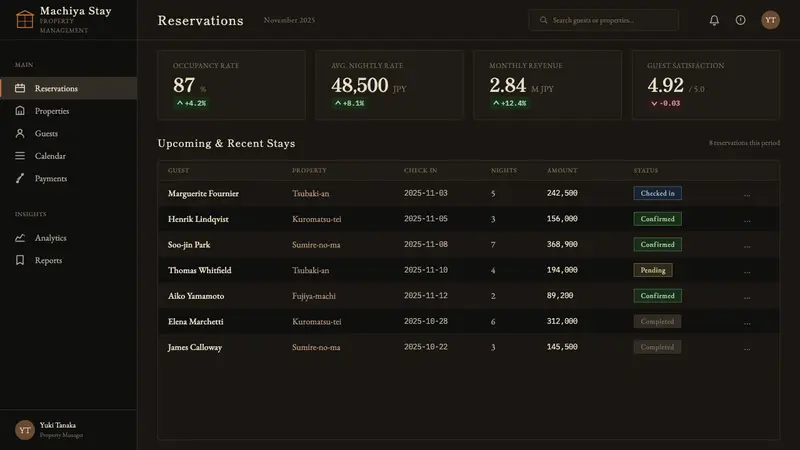Open more options for Soo-jin Park row
This screenshot has height=450, width=800.
(747, 245)
